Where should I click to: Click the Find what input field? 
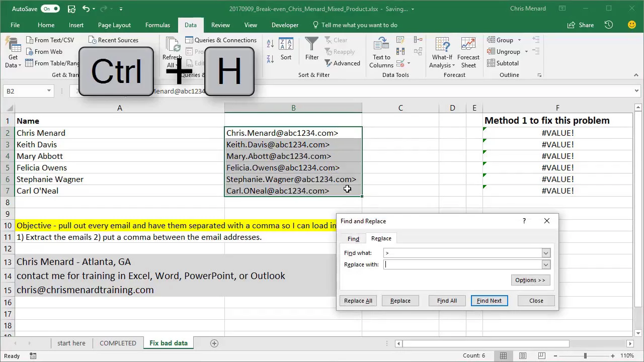click(x=462, y=253)
